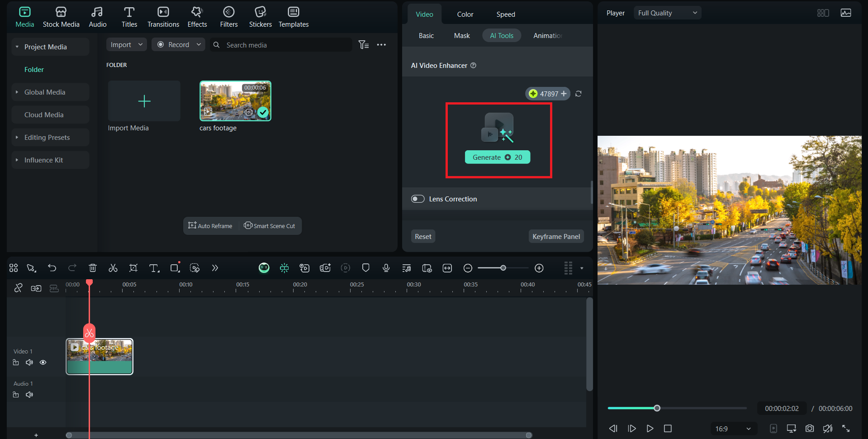Open the media panel more options menu
The width and height of the screenshot is (868, 439).
[x=381, y=45]
